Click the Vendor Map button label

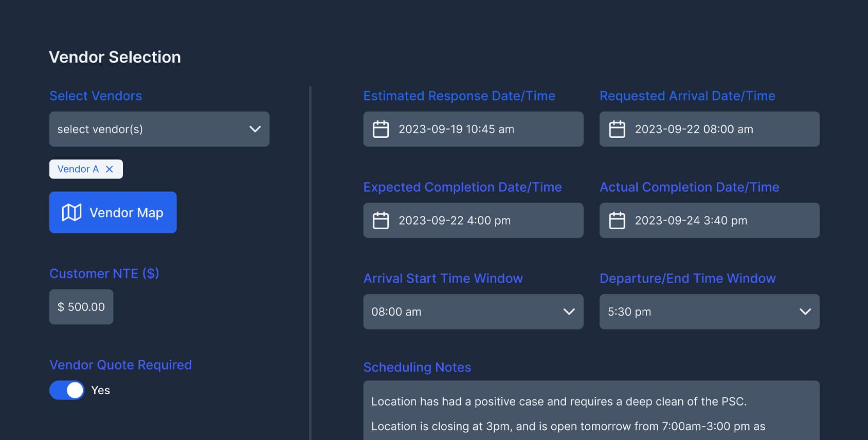click(x=126, y=213)
